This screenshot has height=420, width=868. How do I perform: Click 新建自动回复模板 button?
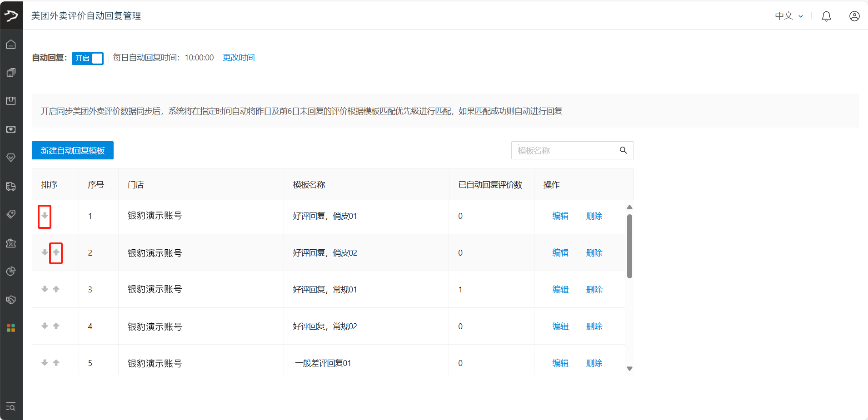73,150
